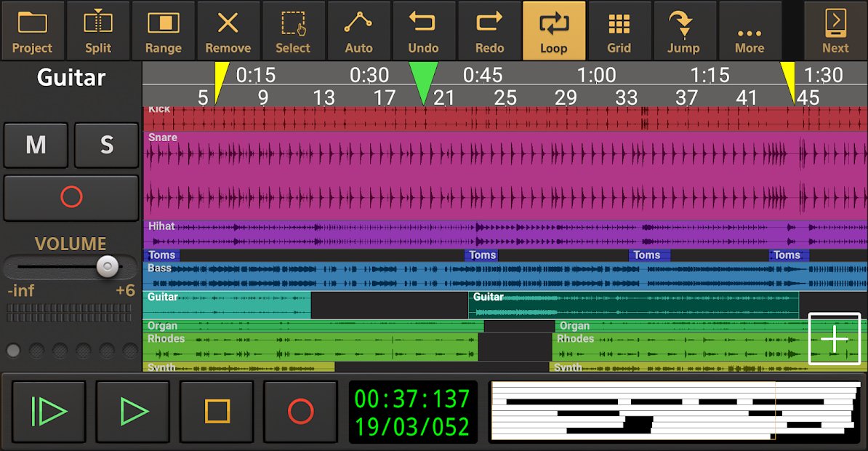This screenshot has height=451, width=868.
Task: Undo the last edit
Action: pyautogui.click(x=424, y=29)
